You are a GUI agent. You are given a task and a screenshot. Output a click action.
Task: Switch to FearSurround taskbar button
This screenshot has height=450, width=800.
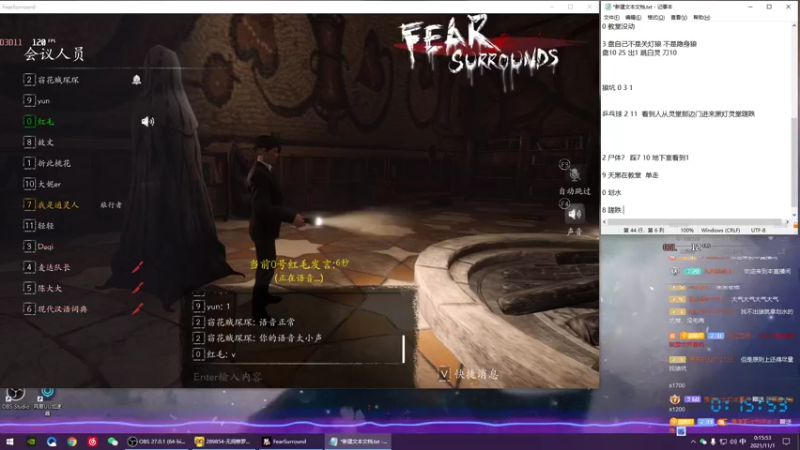[x=290, y=441]
